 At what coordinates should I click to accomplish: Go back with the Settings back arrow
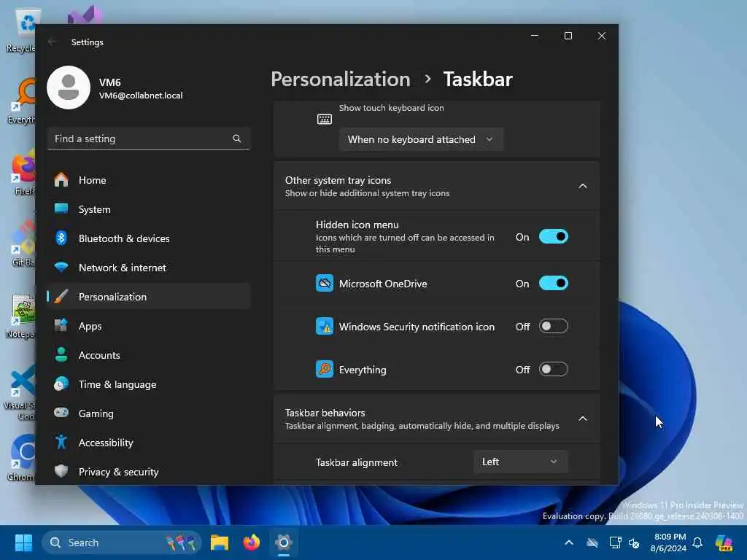click(x=53, y=42)
